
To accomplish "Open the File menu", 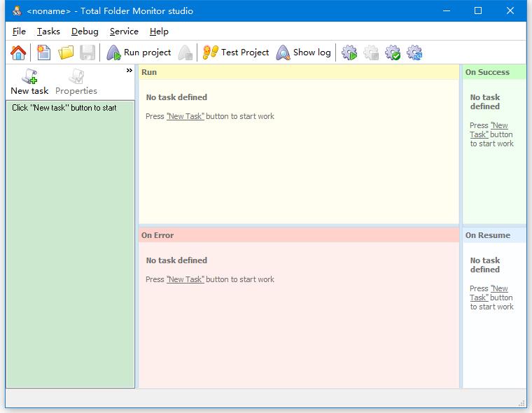I will [19, 31].
